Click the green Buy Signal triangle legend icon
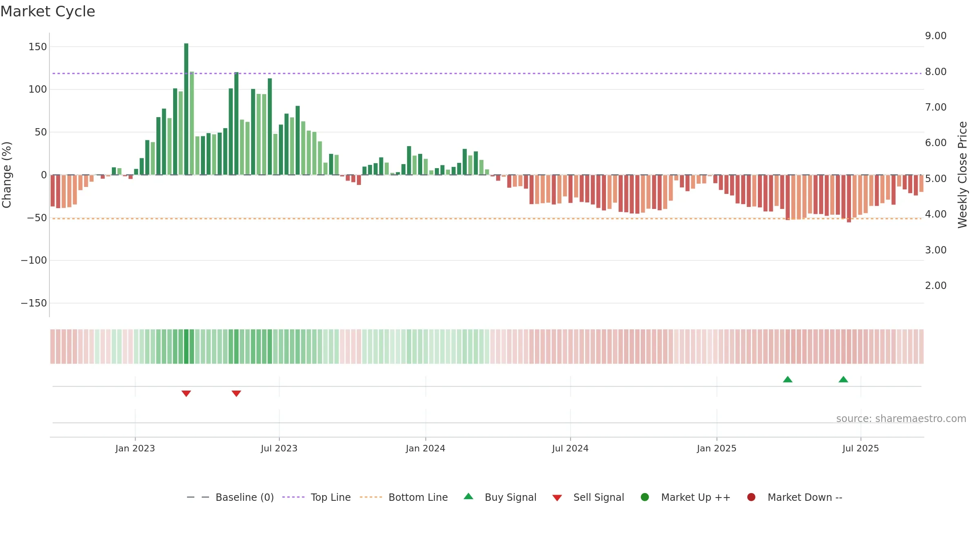Image resolution: width=980 pixels, height=551 pixels. tap(469, 496)
